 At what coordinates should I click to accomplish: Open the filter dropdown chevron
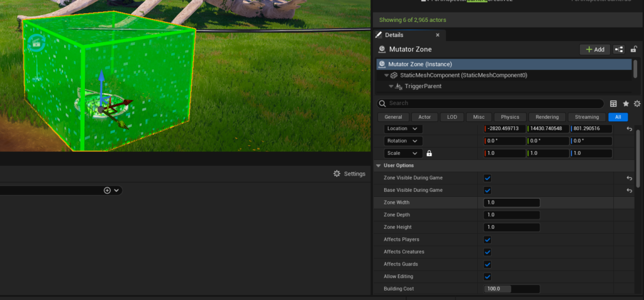116,191
